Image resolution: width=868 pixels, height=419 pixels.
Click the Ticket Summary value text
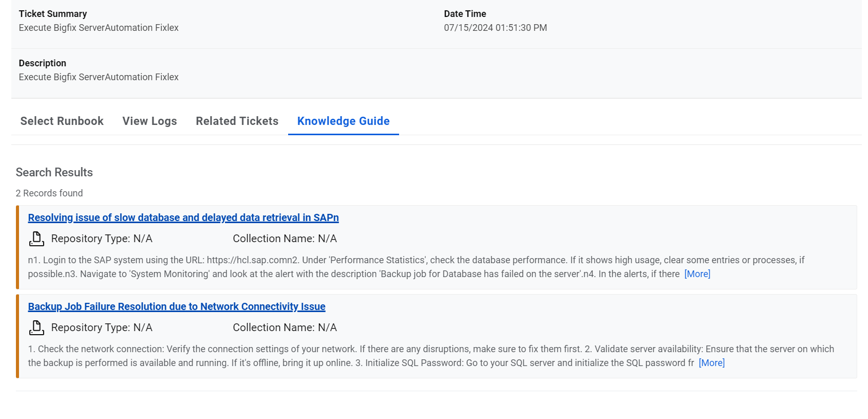pyautogui.click(x=99, y=28)
